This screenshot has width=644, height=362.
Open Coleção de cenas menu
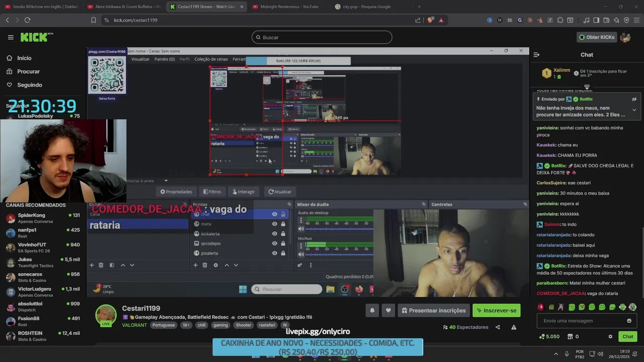(211, 59)
